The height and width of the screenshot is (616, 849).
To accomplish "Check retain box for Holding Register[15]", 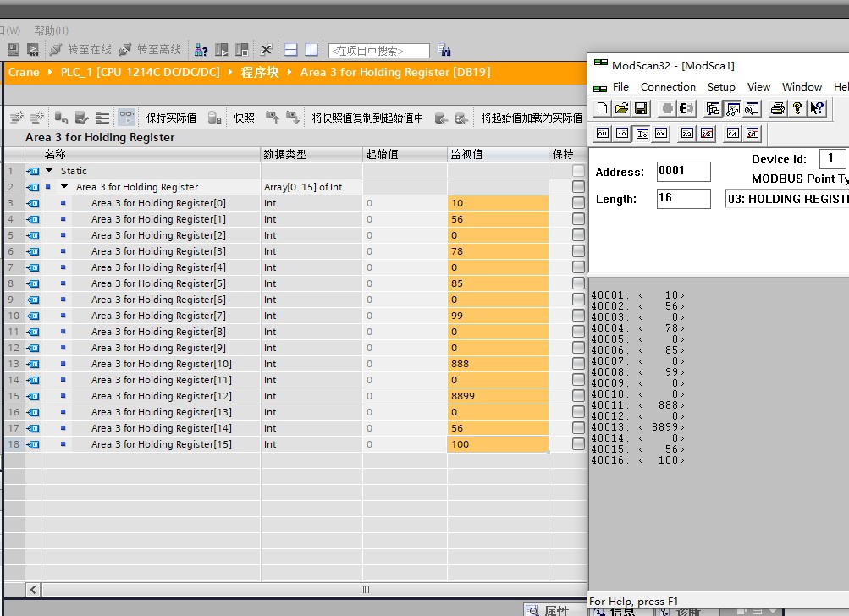I will coord(578,444).
